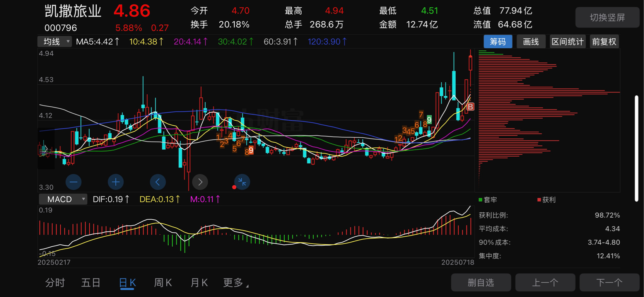
Task: Tap the B buy marker on chart
Action: (x=470, y=107)
